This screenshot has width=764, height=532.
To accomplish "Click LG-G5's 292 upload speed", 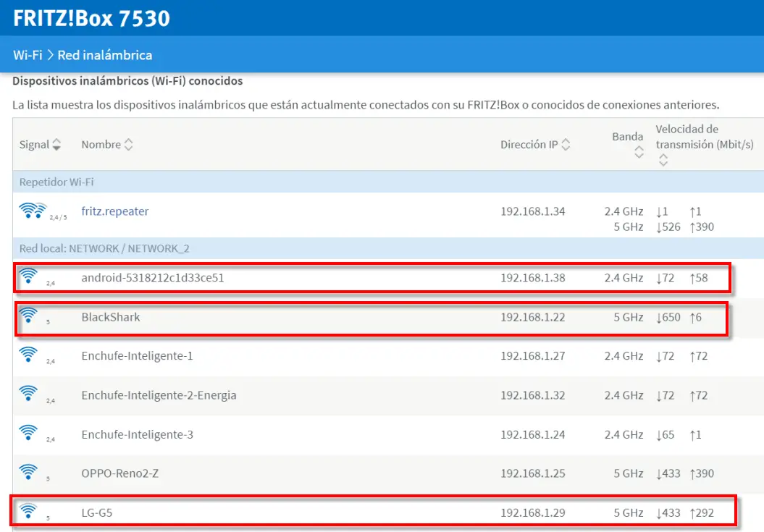I will click(702, 512).
